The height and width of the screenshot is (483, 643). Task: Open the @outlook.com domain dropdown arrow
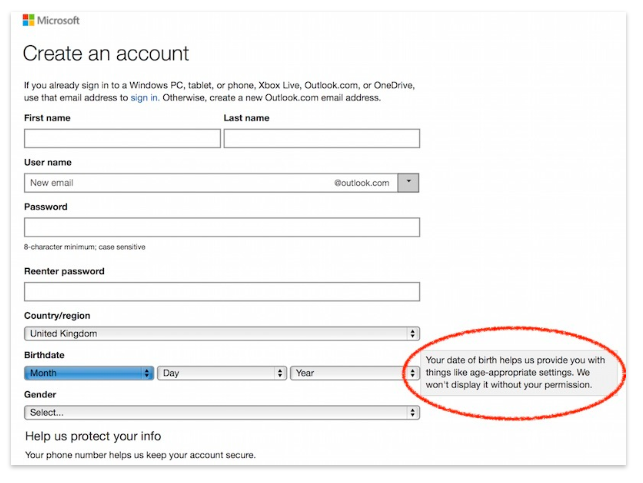coord(408,182)
